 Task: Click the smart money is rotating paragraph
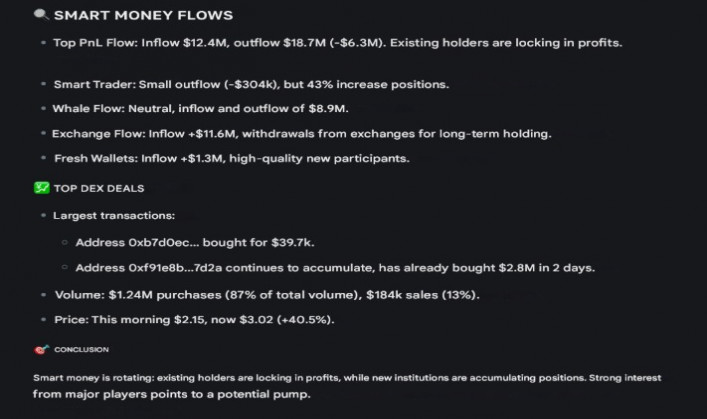[x=345, y=385]
